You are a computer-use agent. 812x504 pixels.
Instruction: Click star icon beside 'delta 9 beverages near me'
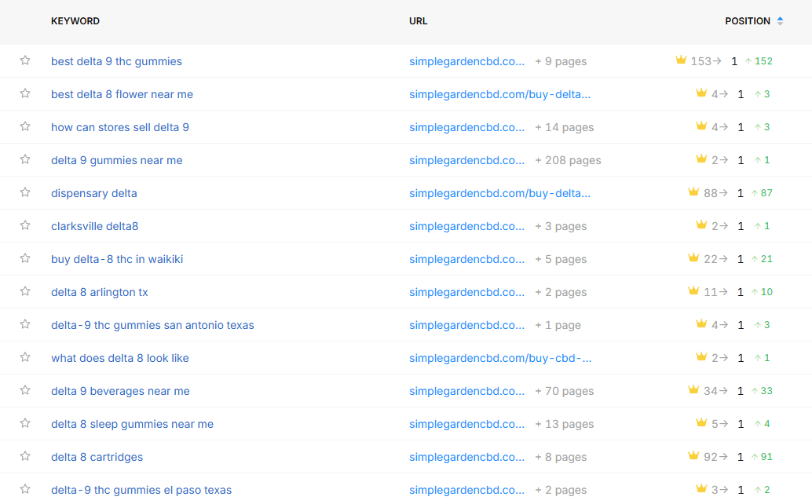click(25, 391)
